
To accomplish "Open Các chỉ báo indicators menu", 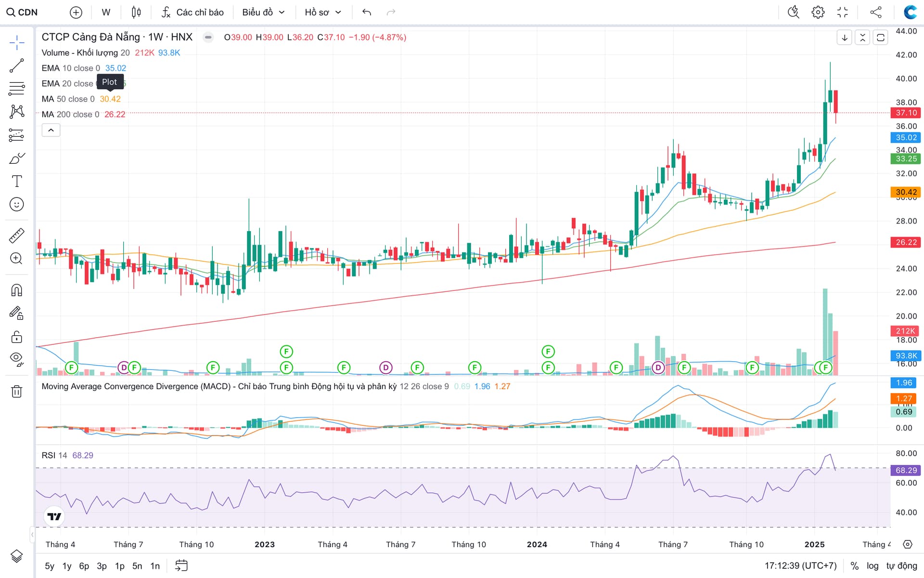I will 192,12.
